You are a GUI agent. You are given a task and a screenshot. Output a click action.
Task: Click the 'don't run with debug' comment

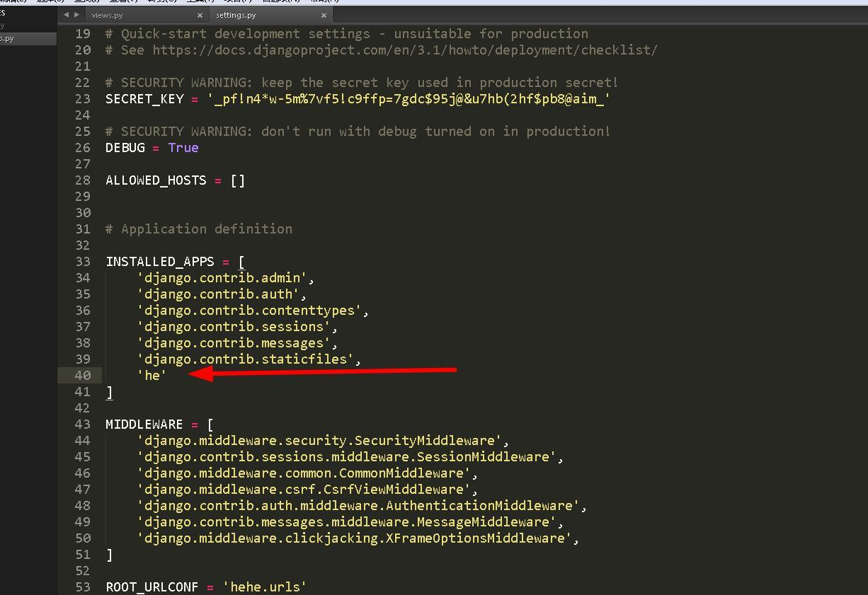358,131
